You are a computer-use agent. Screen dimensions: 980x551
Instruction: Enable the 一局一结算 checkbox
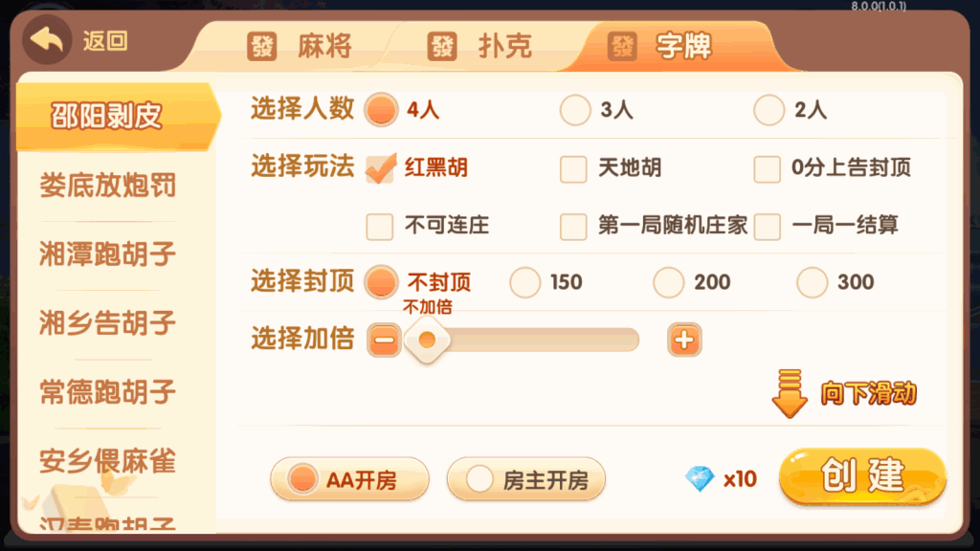768,227
